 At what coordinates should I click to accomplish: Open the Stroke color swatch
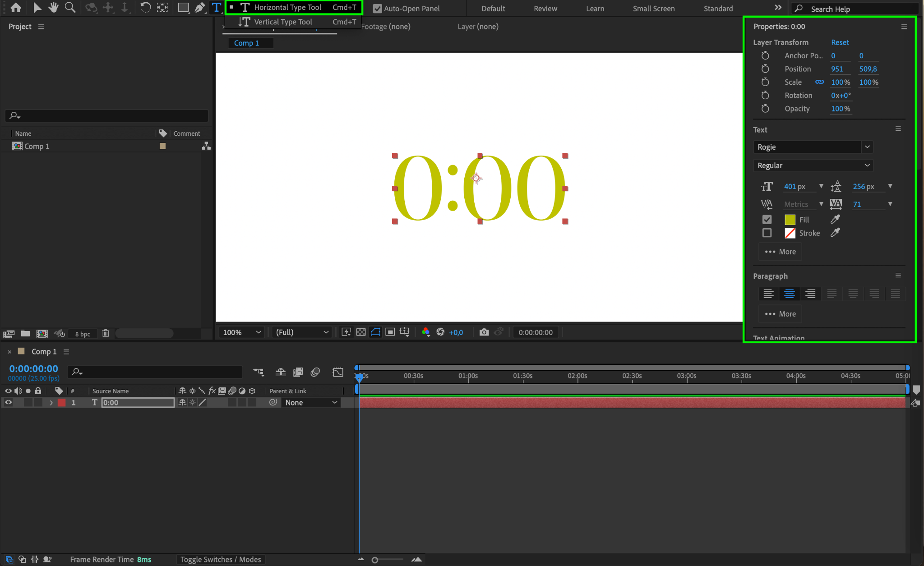[790, 233]
